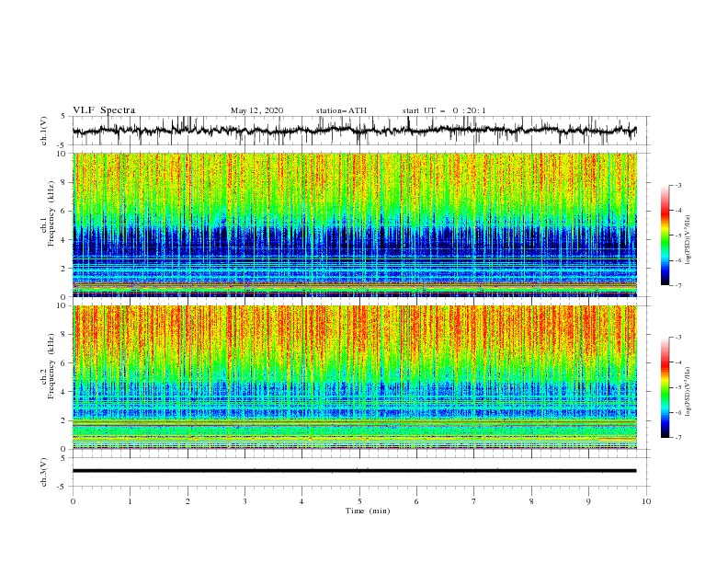
Task: Click the lower color scale bar
Action: [x=665, y=387]
